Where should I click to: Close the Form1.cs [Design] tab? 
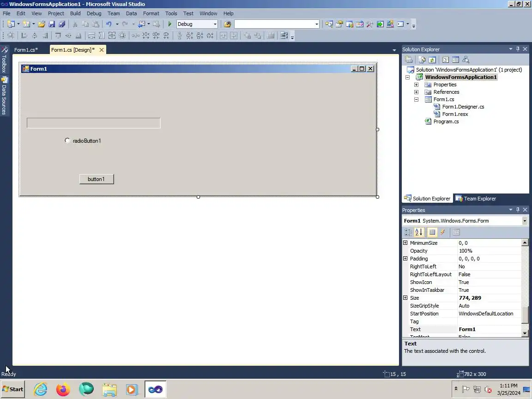pos(102,50)
